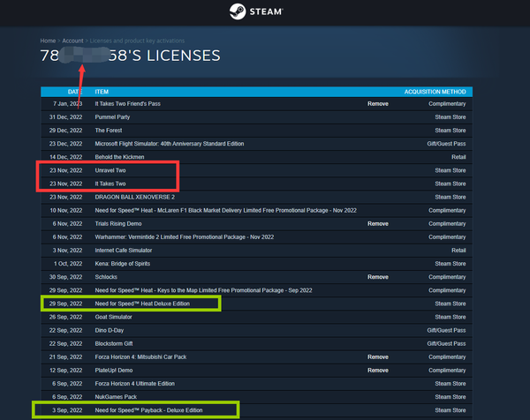The width and height of the screenshot is (530, 420).
Task: Select the Schlocks item name
Action: (106, 277)
